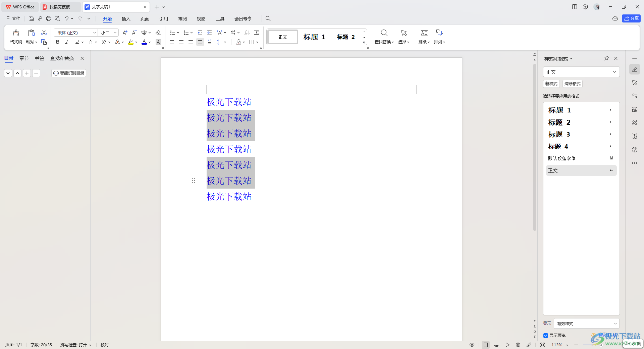Open the 显示 有效样式 dropdown
The image size is (644, 349).
[587, 323]
